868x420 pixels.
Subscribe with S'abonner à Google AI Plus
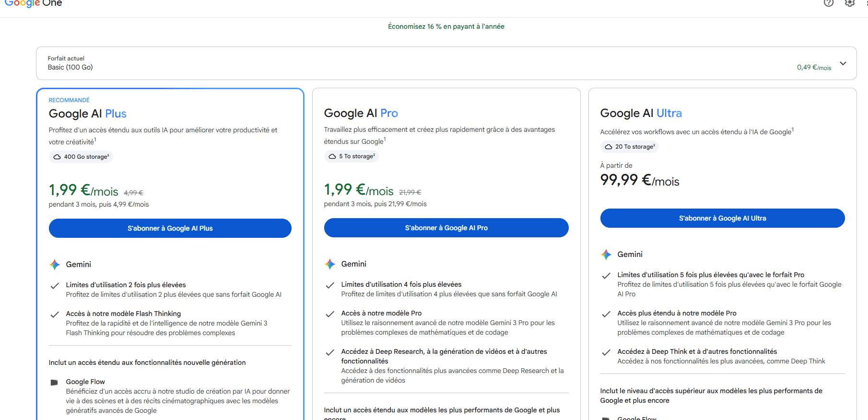click(170, 228)
